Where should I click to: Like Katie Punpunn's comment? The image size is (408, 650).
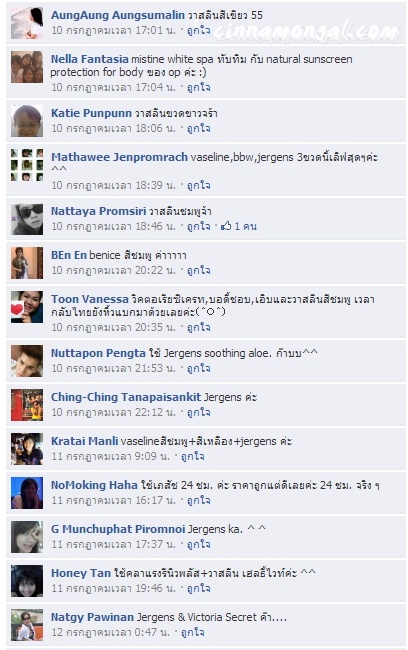pyautogui.click(x=199, y=128)
